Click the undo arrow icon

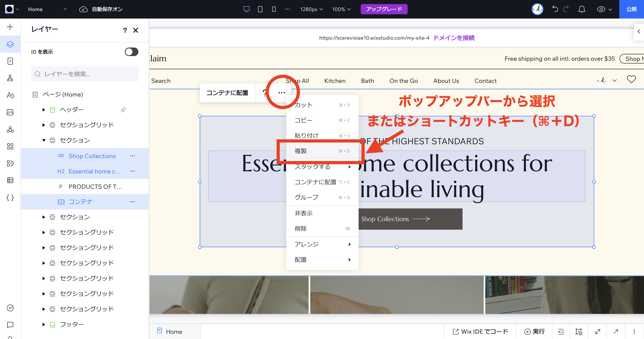[555, 9]
